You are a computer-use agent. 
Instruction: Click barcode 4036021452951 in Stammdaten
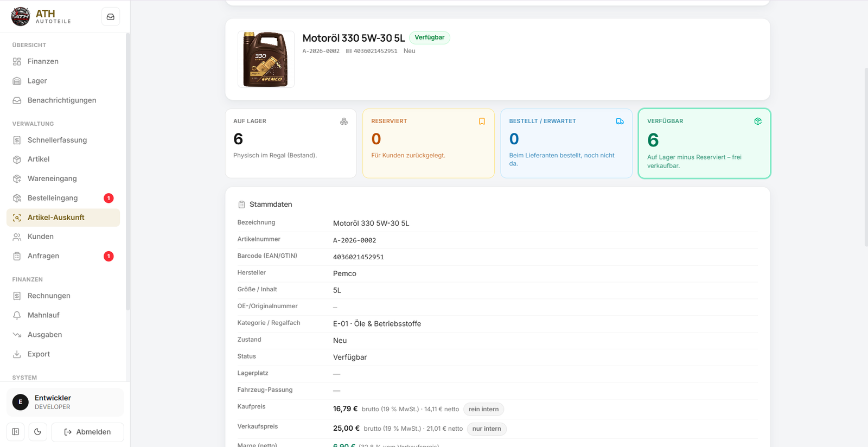(359, 257)
